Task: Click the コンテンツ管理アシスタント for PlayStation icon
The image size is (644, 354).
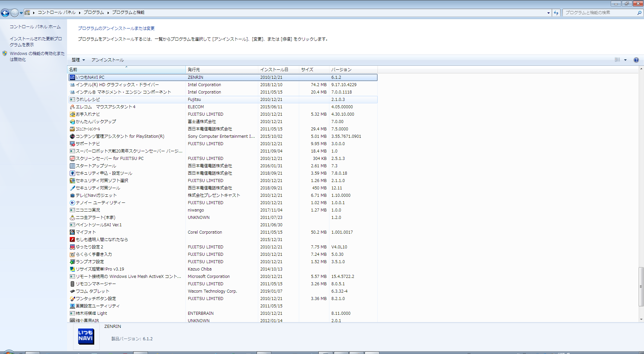Action: coord(72,136)
